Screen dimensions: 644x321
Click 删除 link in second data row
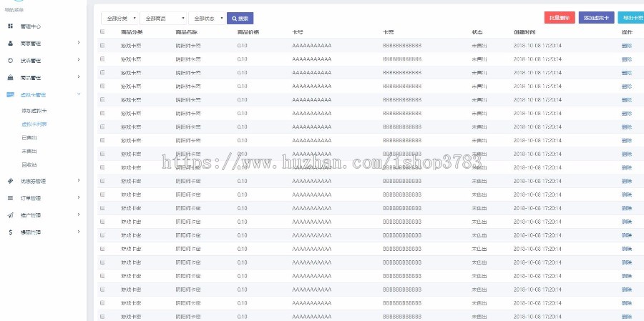click(x=627, y=59)
